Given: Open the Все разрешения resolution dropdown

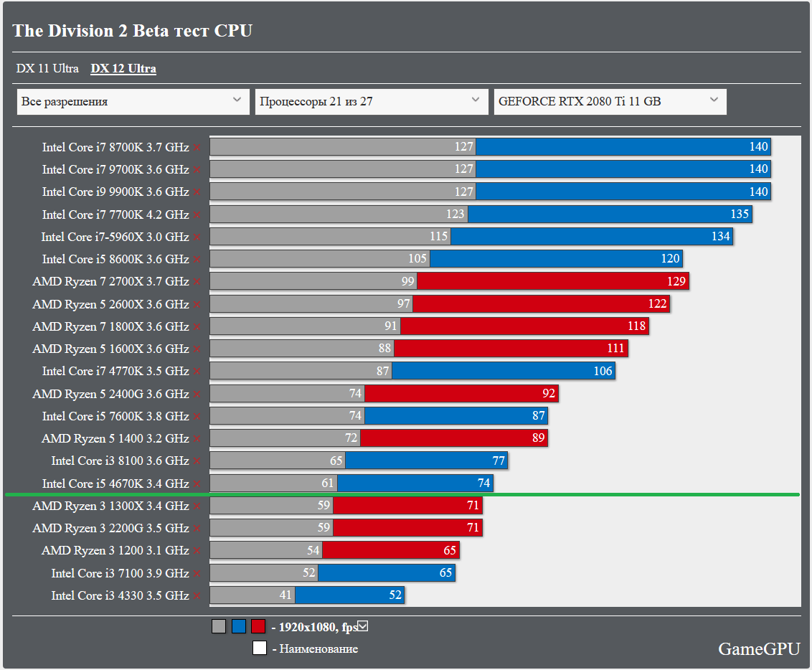Looking at the screenshot, I should point(133,101).
